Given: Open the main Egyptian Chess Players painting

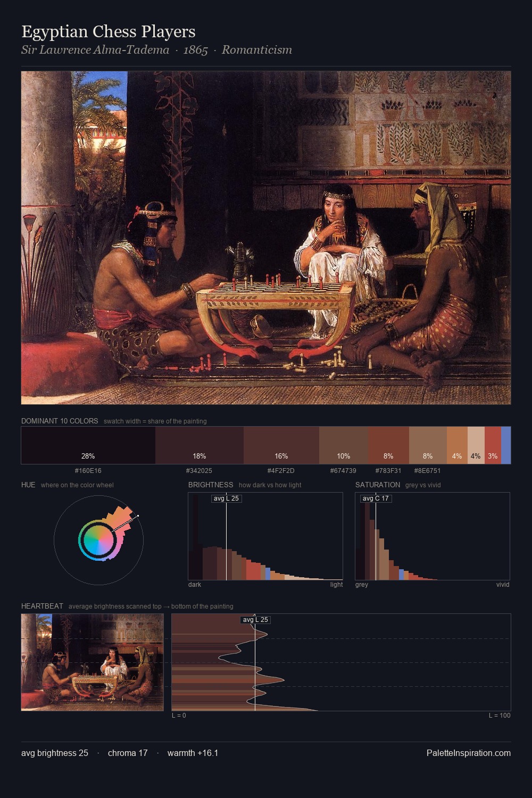Looking at the screenshot, I should pyautogui.click(x=266, y=238).
